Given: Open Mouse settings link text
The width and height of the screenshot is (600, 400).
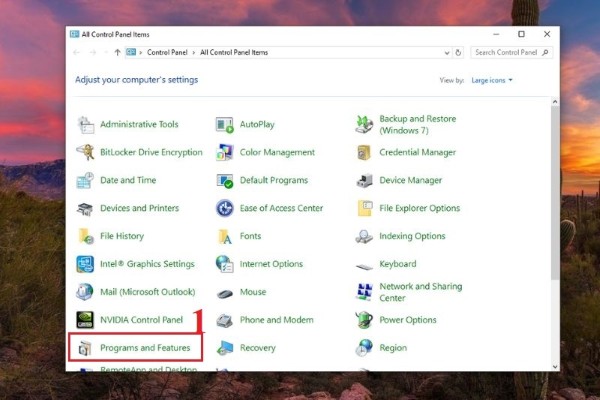Looking at the screenshot, I should pyautogui.click(x=253, y=292).
